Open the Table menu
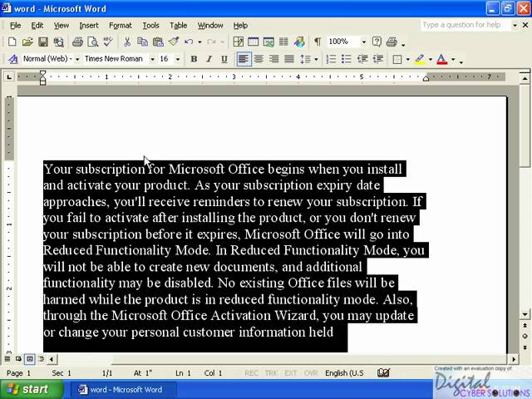532x399 pixels. pos(179,26)
